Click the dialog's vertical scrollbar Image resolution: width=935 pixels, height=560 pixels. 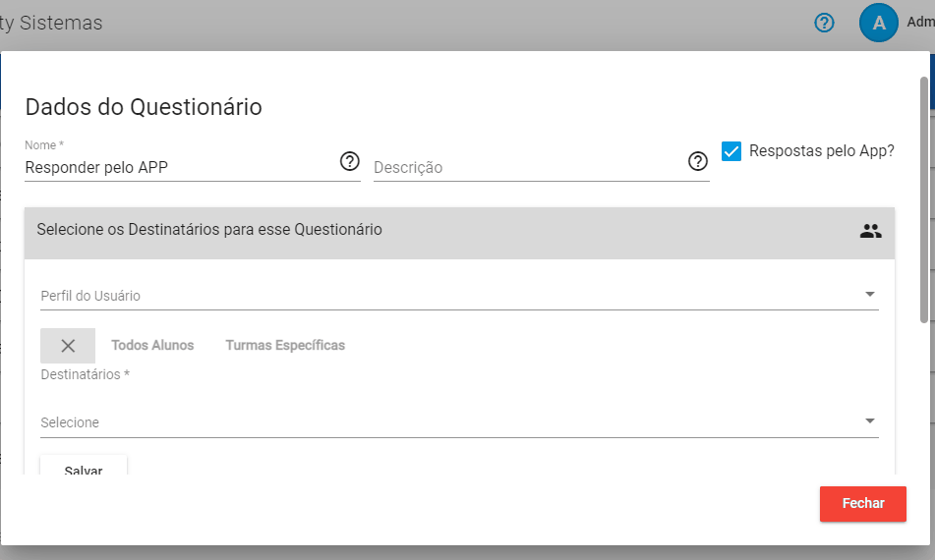coord(923,199)
